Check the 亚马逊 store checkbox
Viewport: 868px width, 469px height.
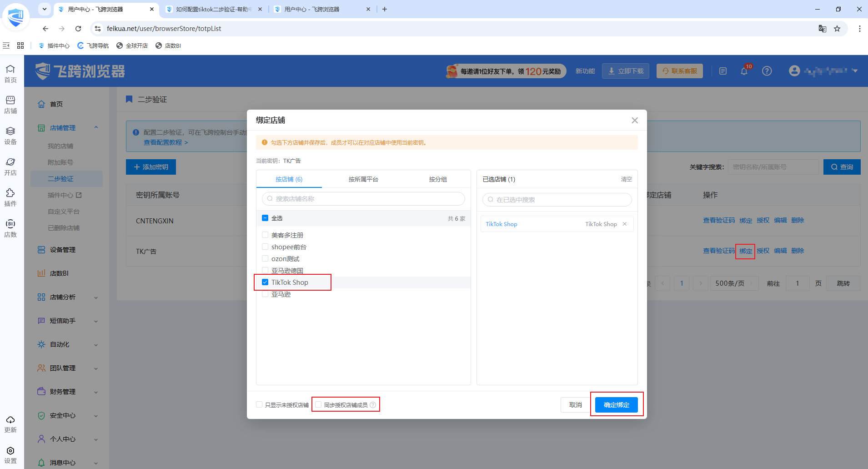pyautogui.click(x=265, y=294)
